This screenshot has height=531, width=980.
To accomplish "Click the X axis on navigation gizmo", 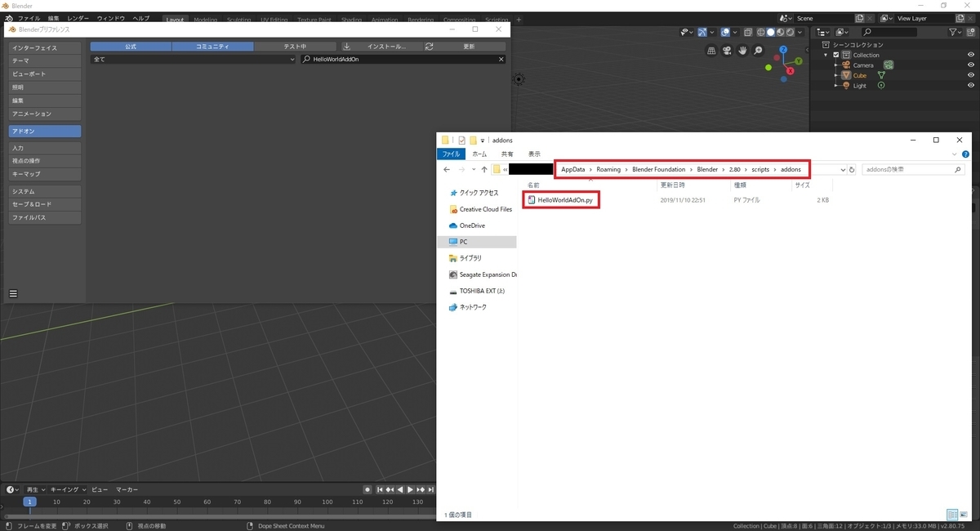I will 791,71.
